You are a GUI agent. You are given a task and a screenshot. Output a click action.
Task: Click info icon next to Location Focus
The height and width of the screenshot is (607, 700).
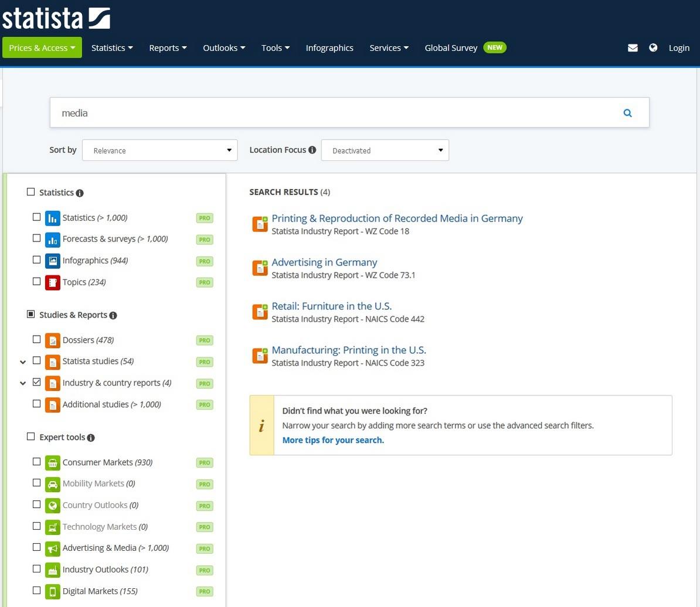click(x=312, y=150)
